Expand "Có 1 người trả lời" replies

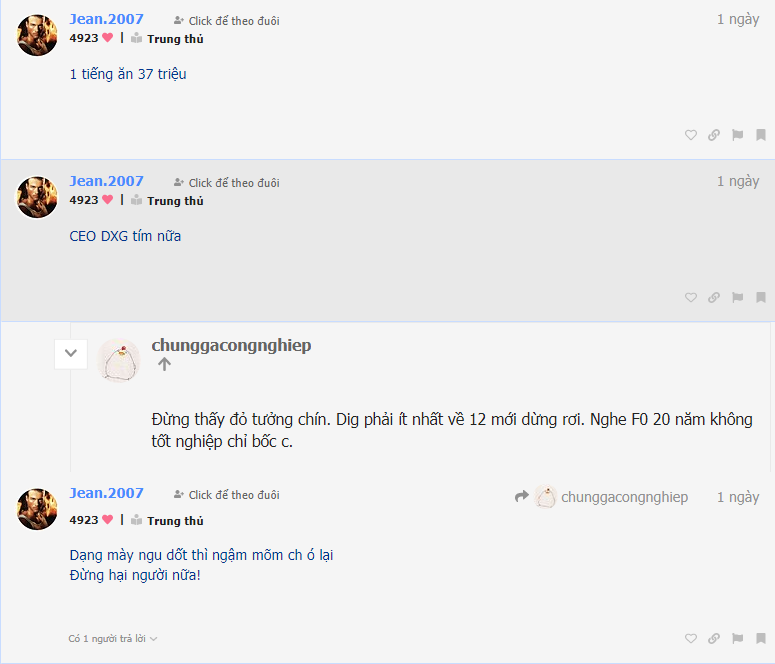pyautogui.click(x=113, y=639)
